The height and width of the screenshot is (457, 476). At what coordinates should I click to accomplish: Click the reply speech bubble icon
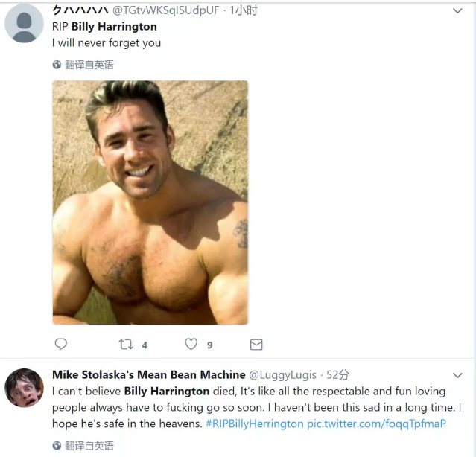click(x=61, y=344)
